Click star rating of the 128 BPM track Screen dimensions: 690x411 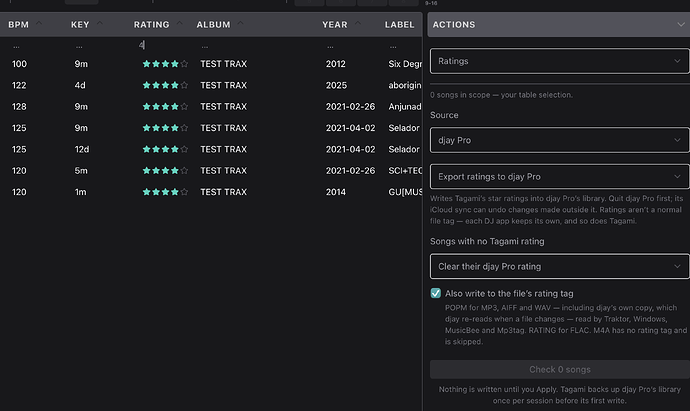point(165,106)
